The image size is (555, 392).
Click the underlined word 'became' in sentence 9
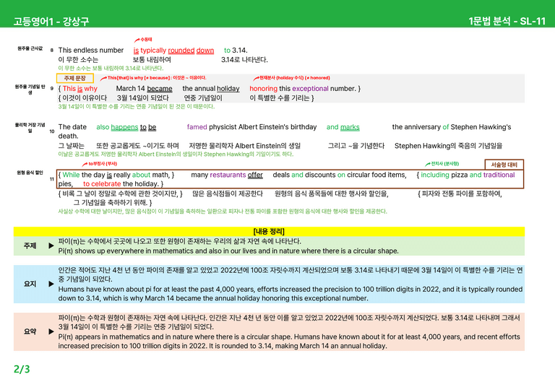tap(160, 89)
